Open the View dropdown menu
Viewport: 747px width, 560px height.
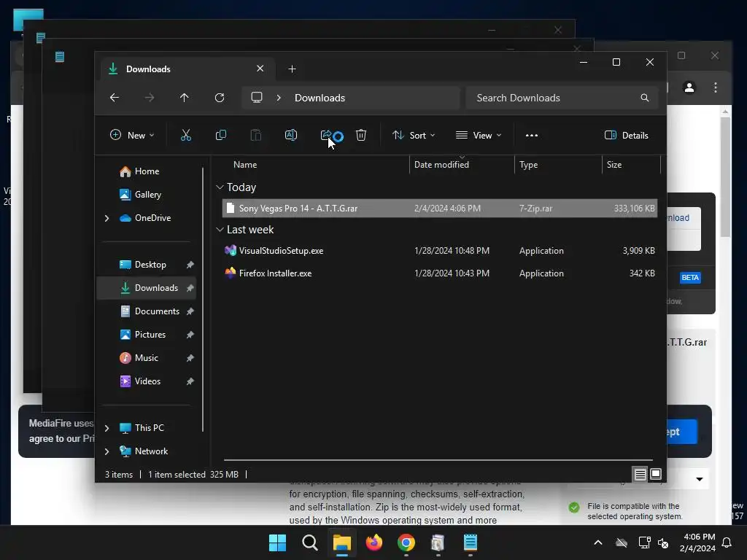tap(479, 135)
